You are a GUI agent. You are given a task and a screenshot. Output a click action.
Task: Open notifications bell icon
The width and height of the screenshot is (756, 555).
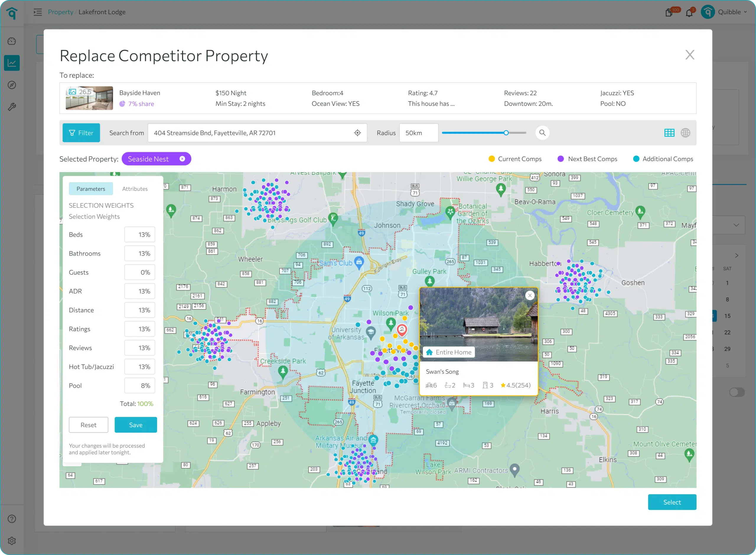tap(689, 13)
